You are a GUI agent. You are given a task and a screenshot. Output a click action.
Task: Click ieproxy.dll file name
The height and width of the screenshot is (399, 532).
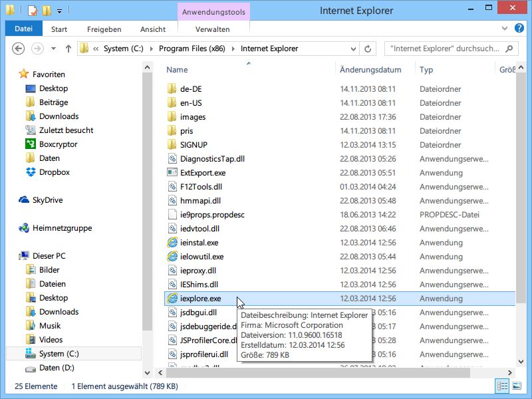[198, 271]
